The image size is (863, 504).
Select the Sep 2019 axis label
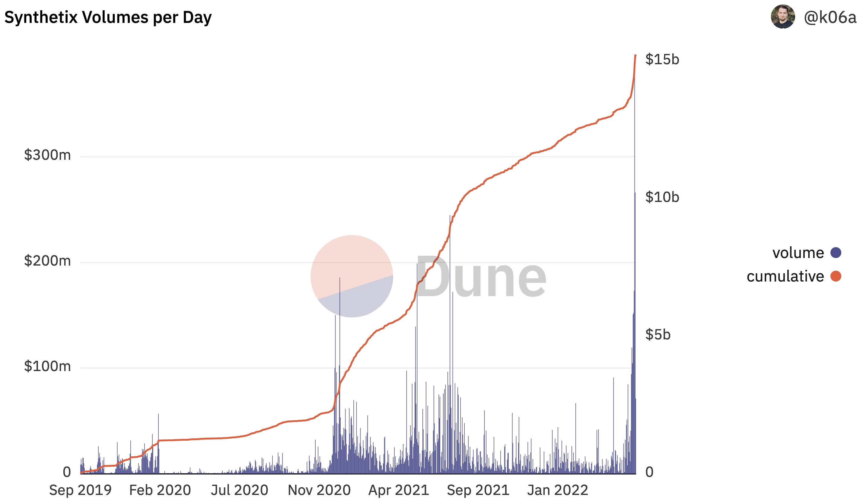(x=81, y=490)
